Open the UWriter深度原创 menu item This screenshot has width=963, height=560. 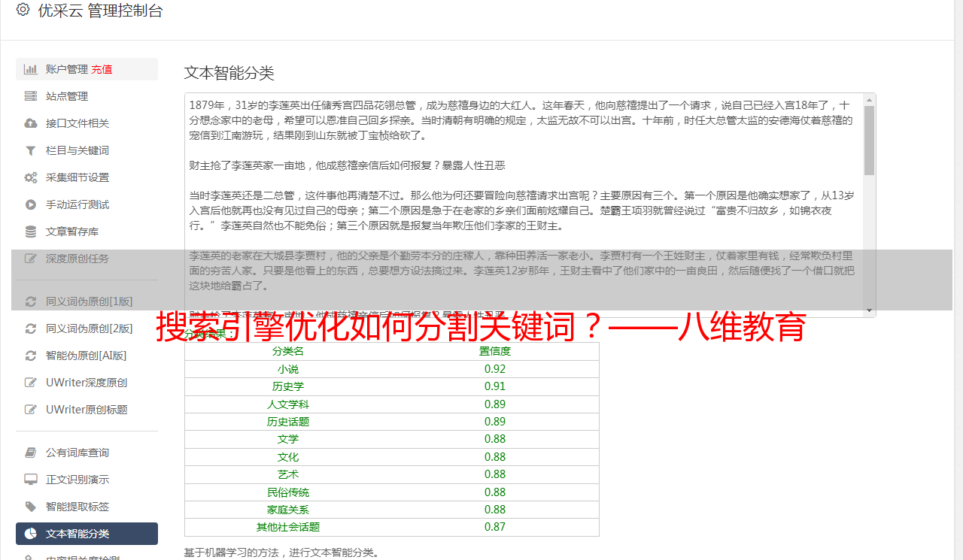pyautogui.click(x=86, y=383)
